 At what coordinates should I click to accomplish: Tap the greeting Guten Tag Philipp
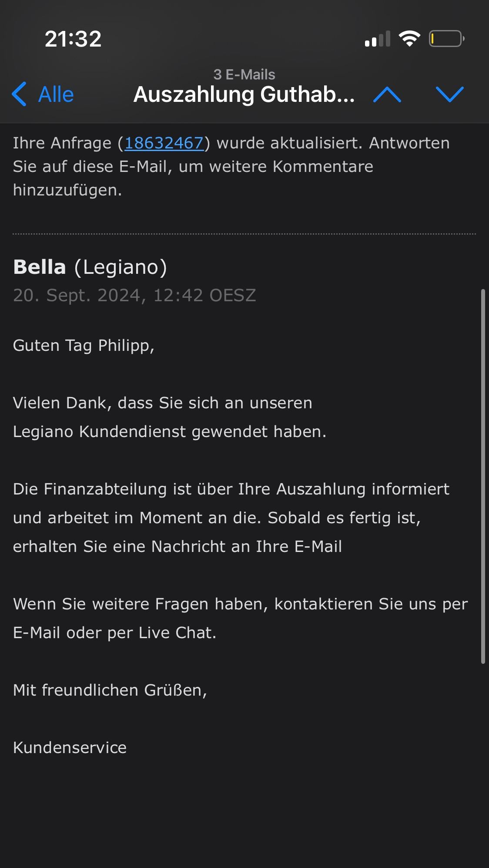click(84, 345)
